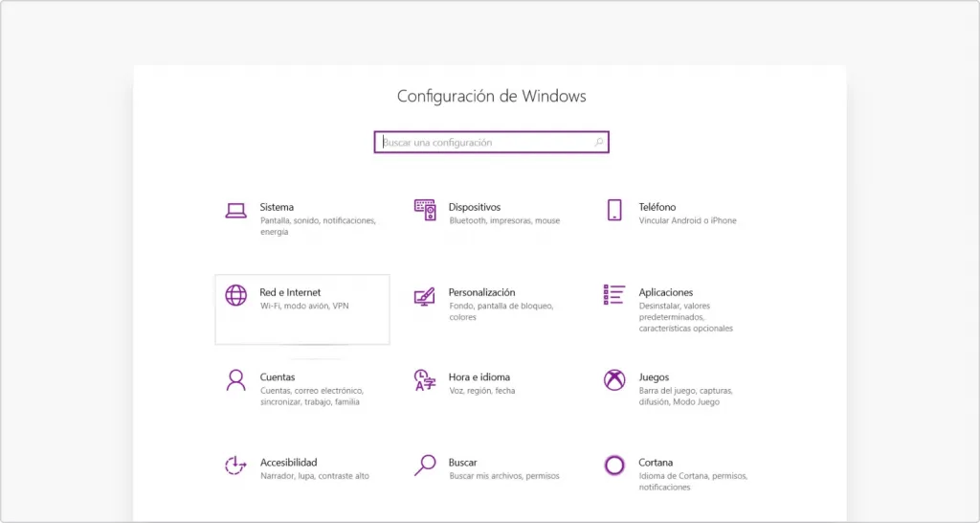Open the Sistema settings title
Screen dimensions: 980x523
277,207
